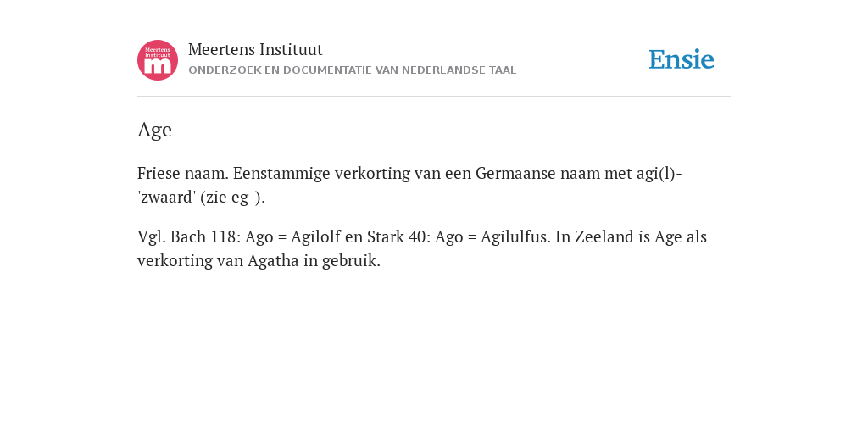This screenshot has height=434, width=868.
Task: Click the name 'Agilulfus' in text
Action: (515, 237)
